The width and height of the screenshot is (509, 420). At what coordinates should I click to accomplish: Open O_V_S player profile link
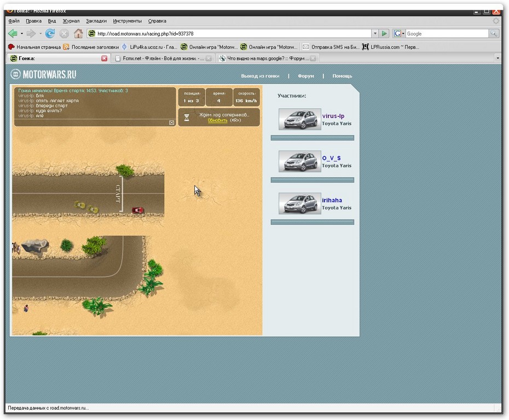332,158
